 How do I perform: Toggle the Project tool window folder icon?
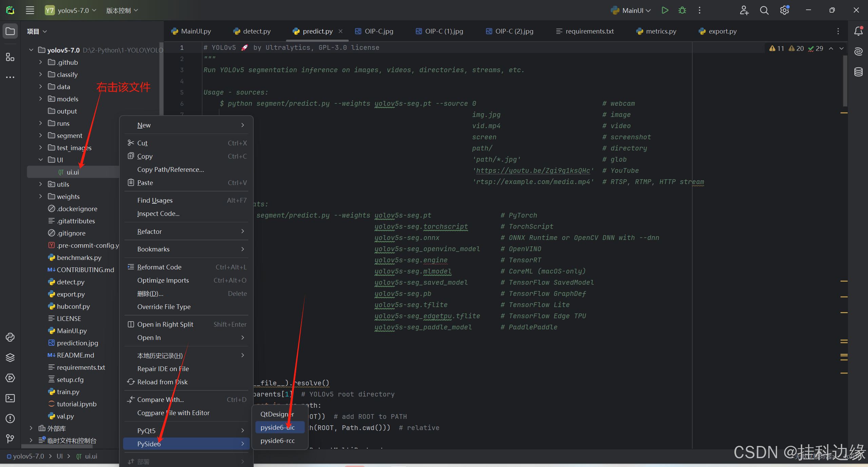10,31
